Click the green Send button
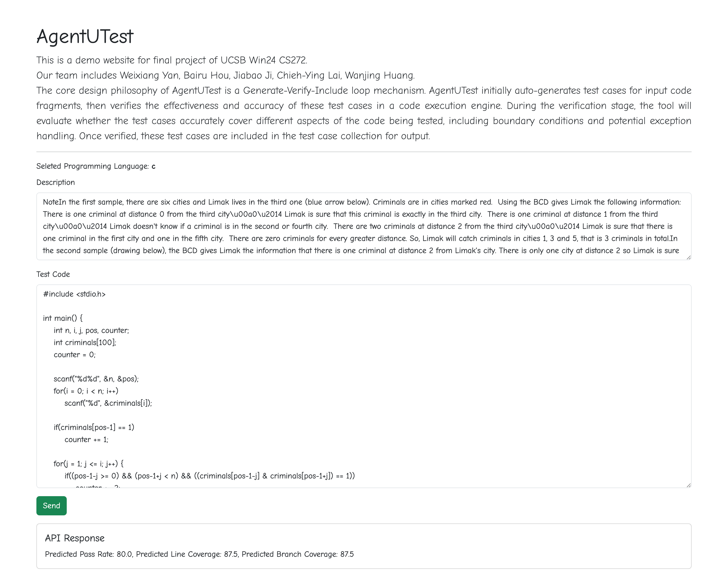728x577 pixels. point(51,506)
